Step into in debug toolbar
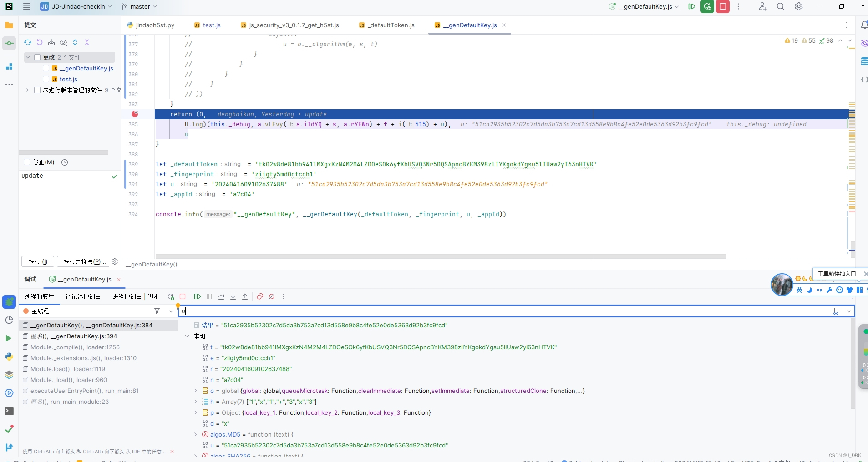The width and height of the screenshot is (868, 462). coord(233,296)
